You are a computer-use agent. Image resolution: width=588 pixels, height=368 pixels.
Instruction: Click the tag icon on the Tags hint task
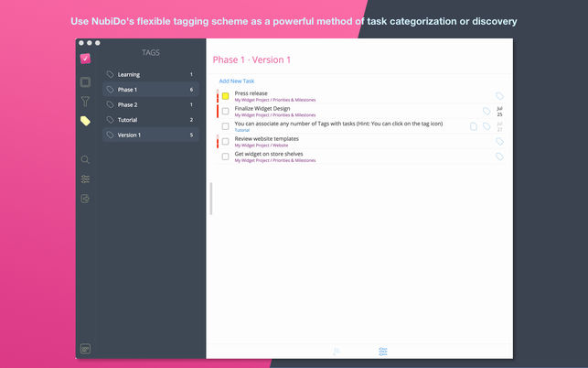[486, 126]
